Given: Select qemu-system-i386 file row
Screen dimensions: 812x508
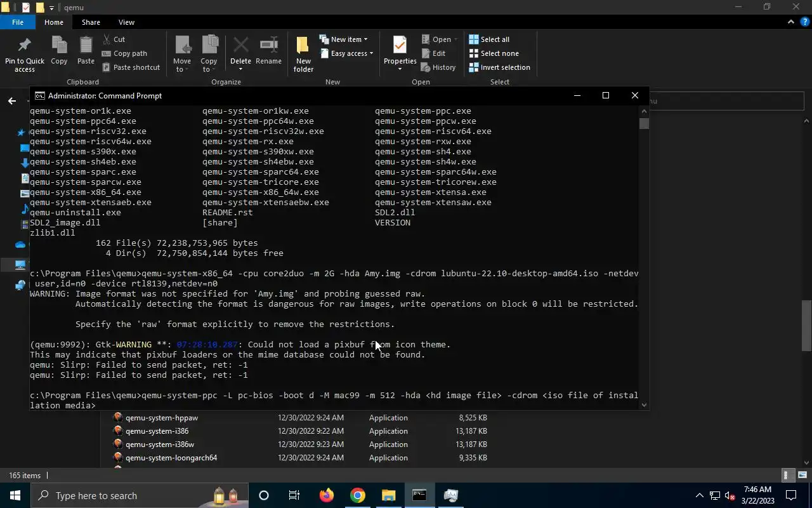Looking at the screenshot, I should point(299,431).
